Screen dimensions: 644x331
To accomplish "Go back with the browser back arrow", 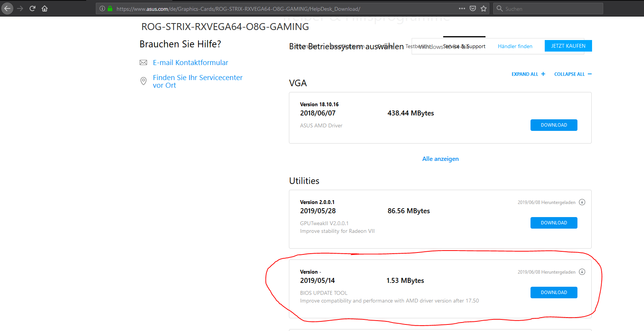I will (7, 8).
